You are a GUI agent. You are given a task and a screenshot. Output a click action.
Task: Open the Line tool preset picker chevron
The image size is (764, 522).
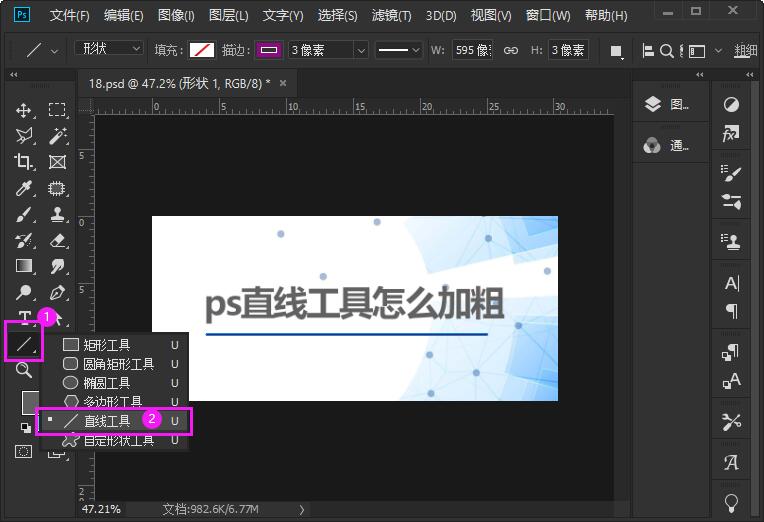click(55, 51)
